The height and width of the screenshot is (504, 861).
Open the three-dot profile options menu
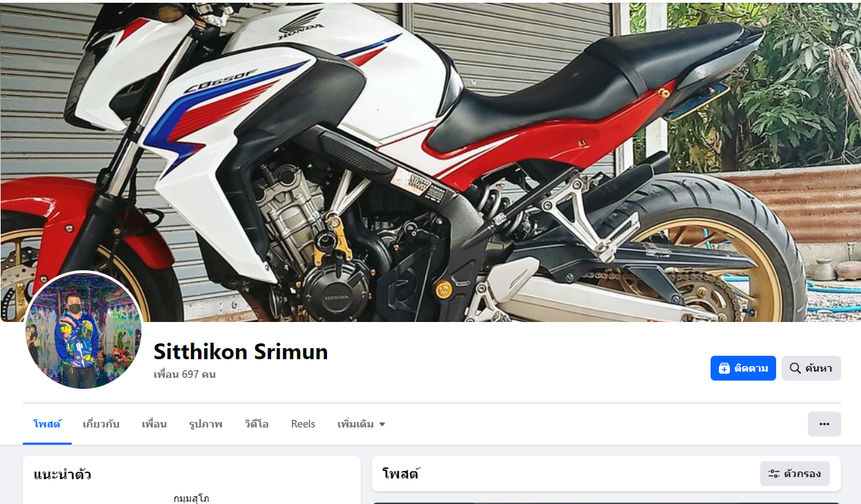coord(824,424)
